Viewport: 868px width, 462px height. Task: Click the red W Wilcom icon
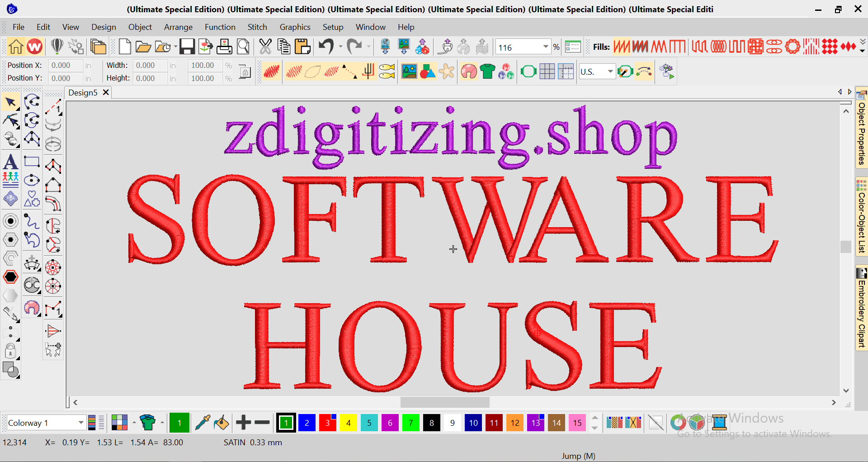[34, 47]
